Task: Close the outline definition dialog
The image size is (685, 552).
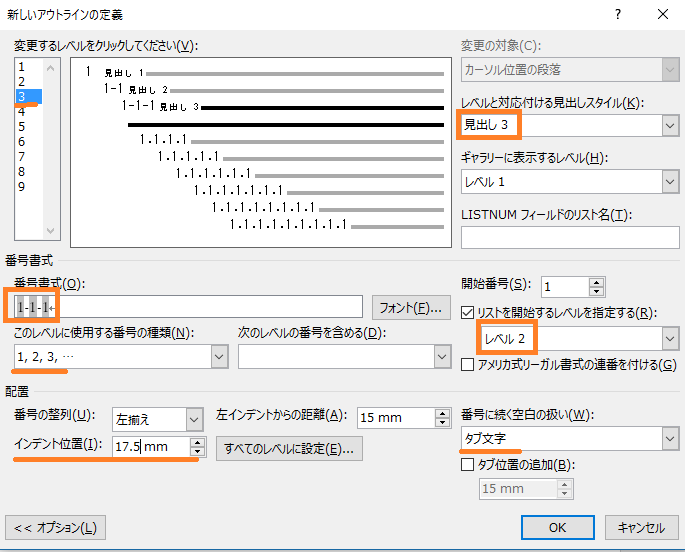Action: point(663,14)
